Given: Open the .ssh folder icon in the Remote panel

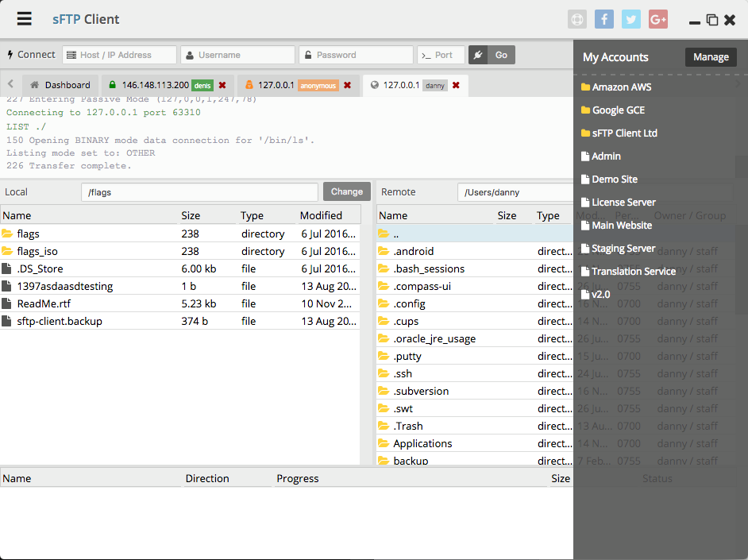Looking at the screenshot, I should (385, 373).
